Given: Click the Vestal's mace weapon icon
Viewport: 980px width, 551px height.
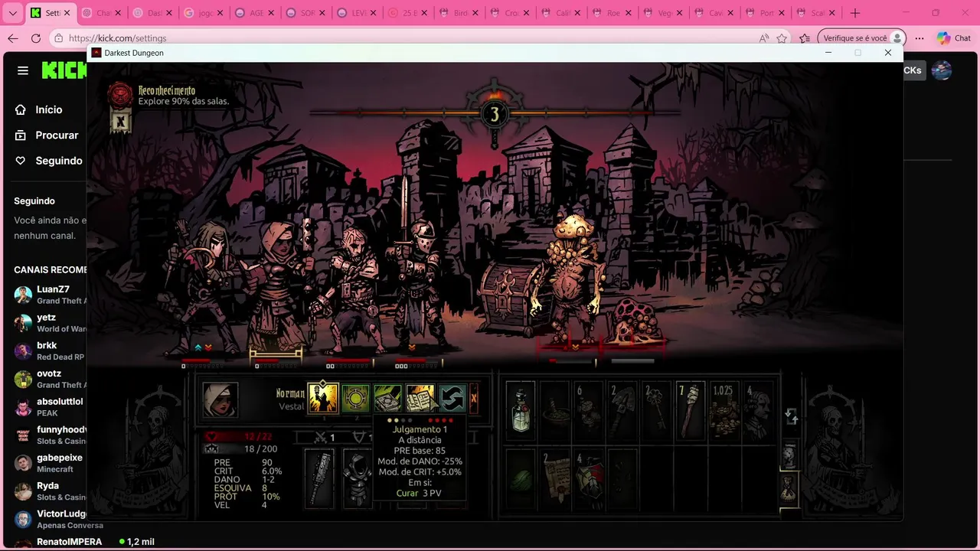Looking at the screenshot, I should tap(319, 478).
